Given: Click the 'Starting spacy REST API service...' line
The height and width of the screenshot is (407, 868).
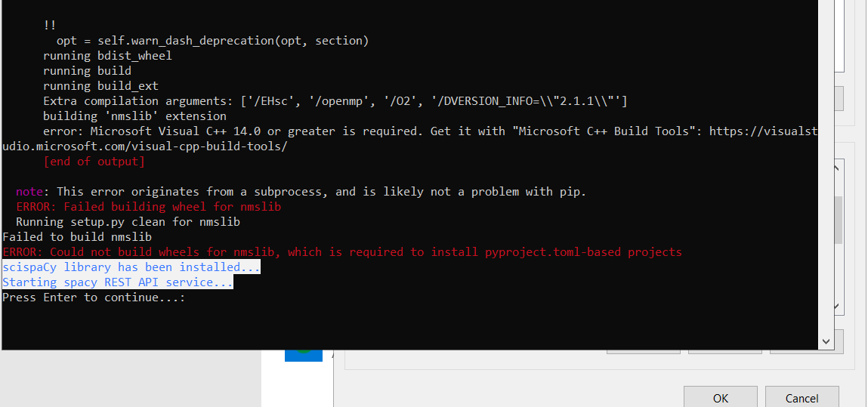Looking at the screenshot, I should [117, 282].
